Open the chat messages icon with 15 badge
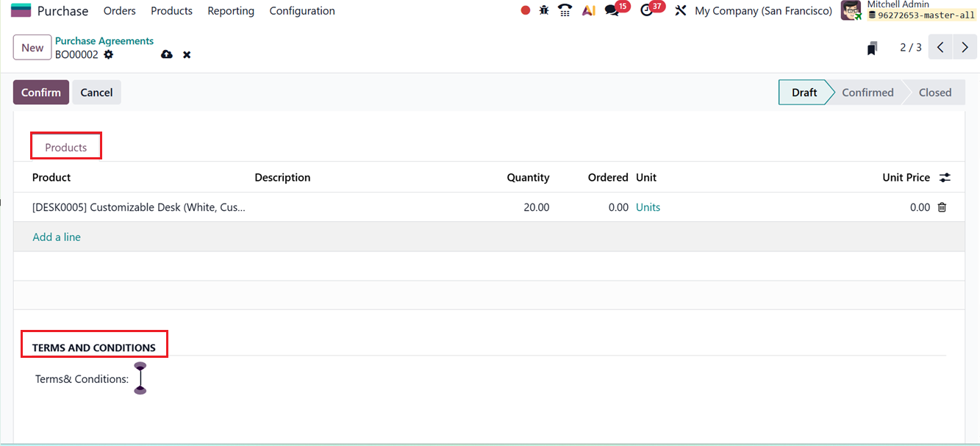Viewport: 980px width, 446px height. [x=612, y=10]
